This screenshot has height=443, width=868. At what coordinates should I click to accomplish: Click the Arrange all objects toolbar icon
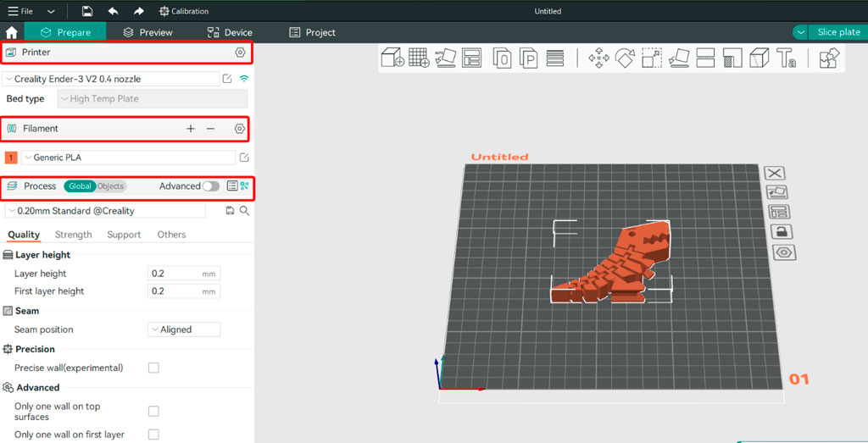471,58
